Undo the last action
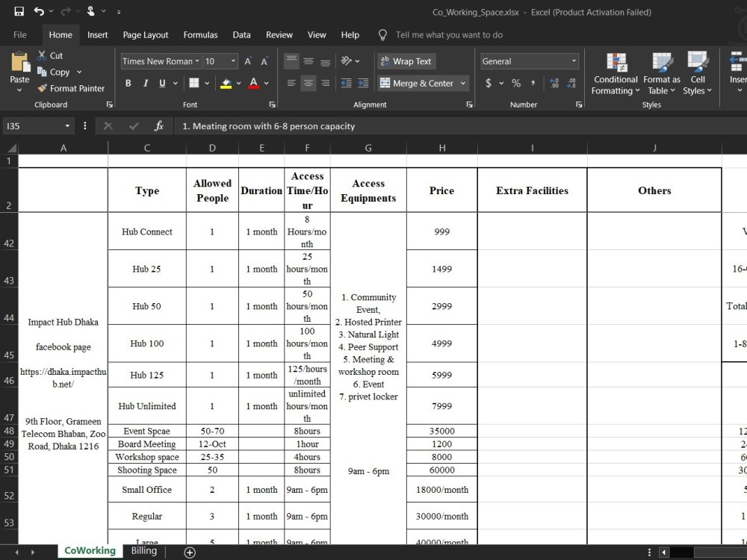Viewport: 747px width, 560px height. pos(39,11)
